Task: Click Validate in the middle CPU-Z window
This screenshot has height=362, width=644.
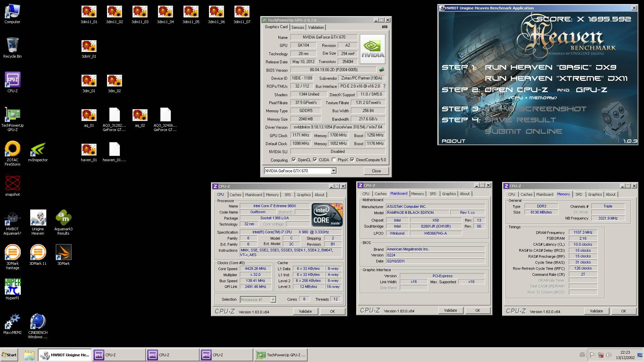Action: coord(450,310)
